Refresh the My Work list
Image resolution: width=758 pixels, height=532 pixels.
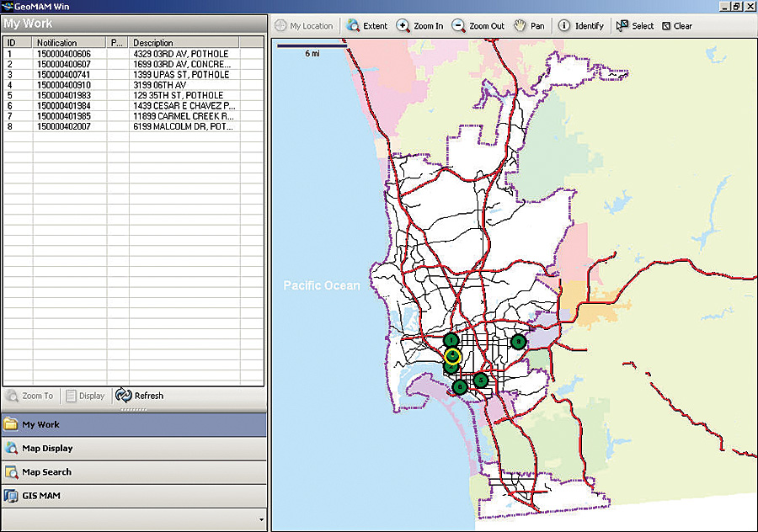[x=140, y=396]
